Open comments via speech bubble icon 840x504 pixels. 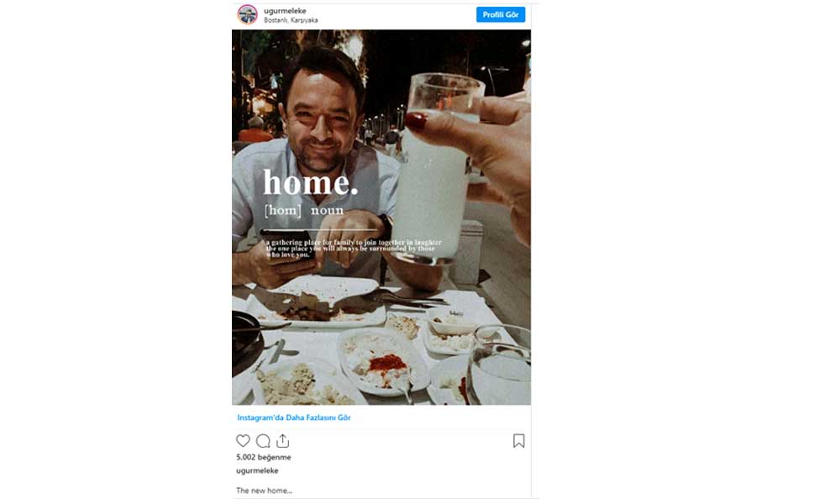pos(263,441)
